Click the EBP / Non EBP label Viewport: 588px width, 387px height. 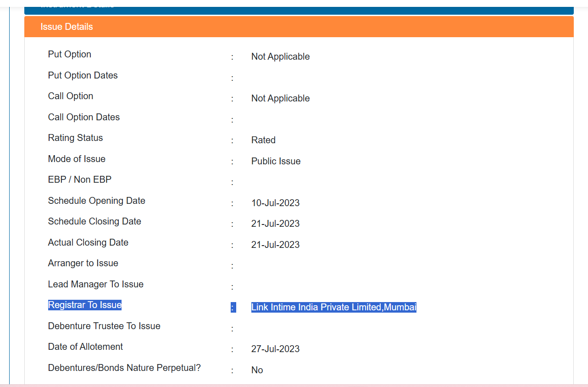tap(80, 179)
